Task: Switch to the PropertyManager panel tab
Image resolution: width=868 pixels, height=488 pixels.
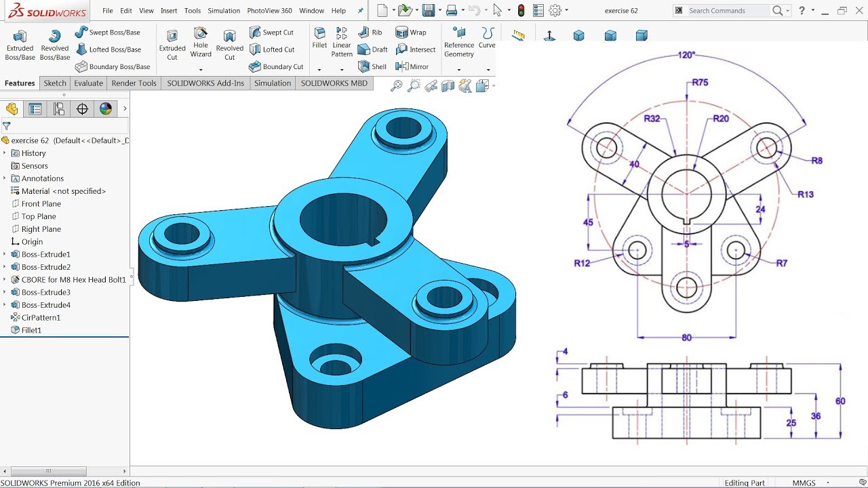Action: pyautogui.click(x=35, y=109)
